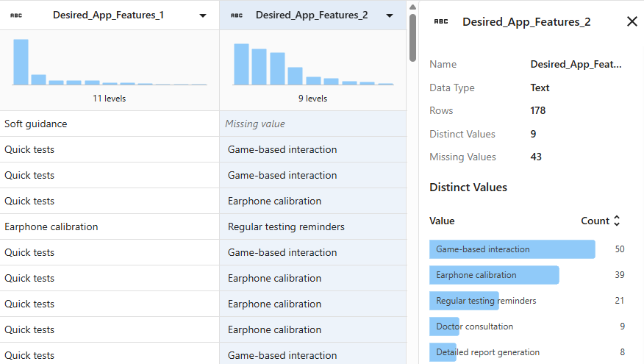This screenshot has width=644, height=364.
Task: Open Desired_App_Features_2 column dropdown menu
Action: 390,15
